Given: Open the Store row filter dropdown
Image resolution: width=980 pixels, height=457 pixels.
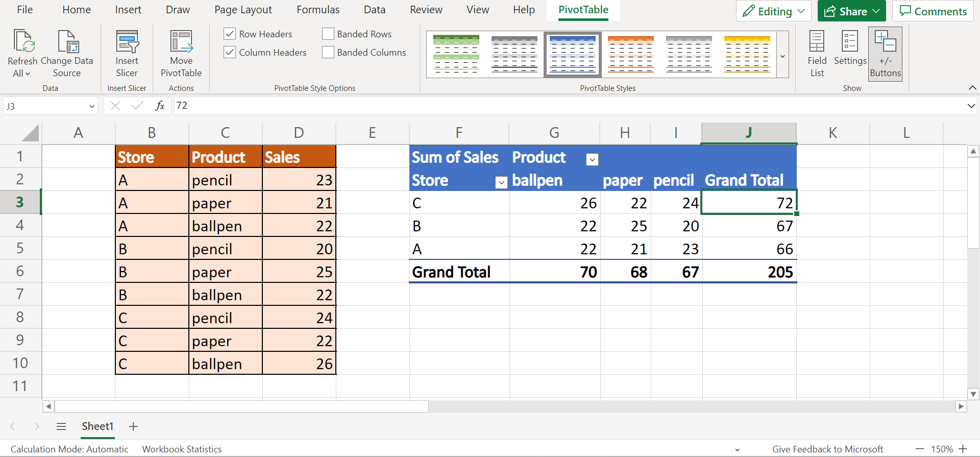Looking at the screenshot, I should point(501,182).
